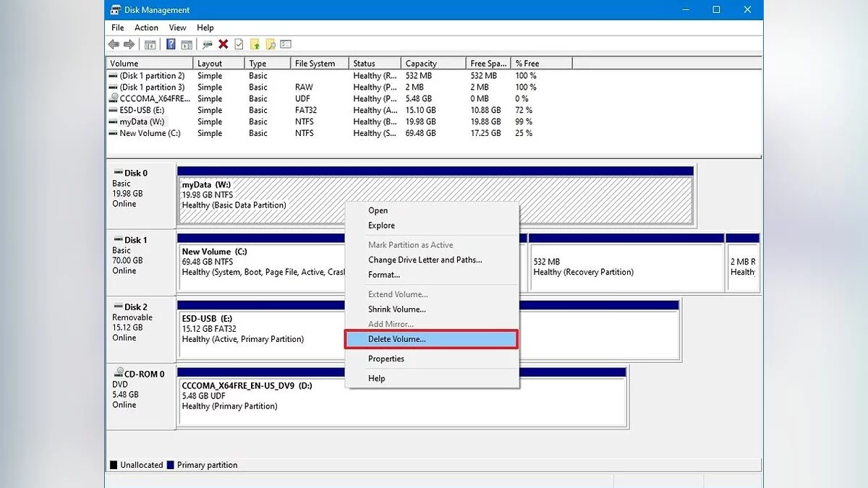Open the Action menu
Image resolution: width=868 pixels, height=488 pixels.
point(146,27)
